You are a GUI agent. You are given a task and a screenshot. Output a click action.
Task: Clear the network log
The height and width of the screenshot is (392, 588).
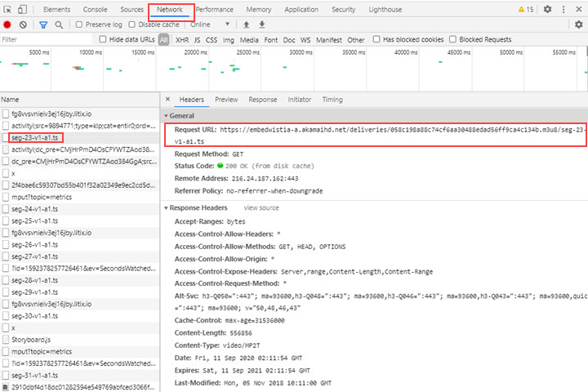23,24
